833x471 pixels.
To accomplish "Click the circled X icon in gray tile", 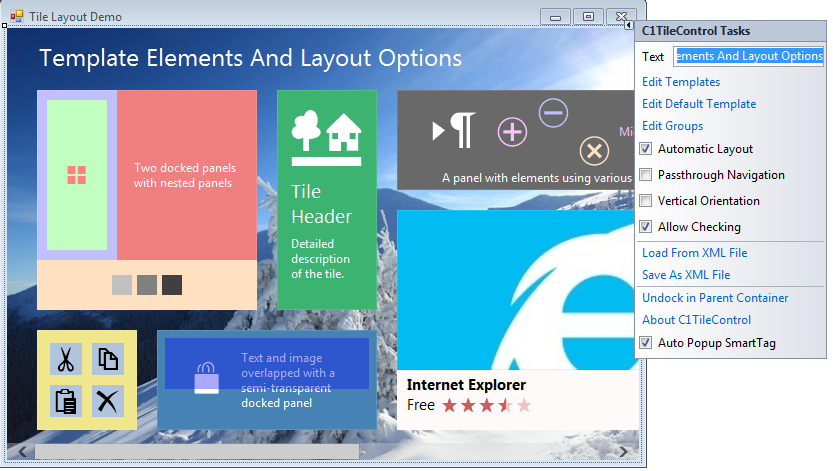I will [594, 151].
